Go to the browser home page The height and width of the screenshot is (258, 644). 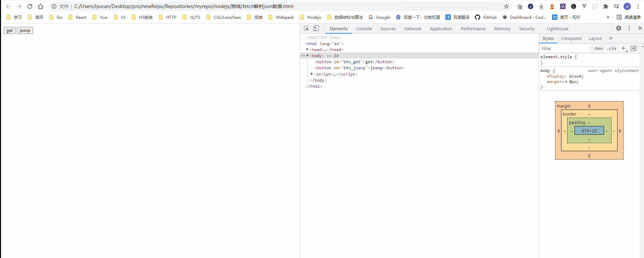(41, 6)
